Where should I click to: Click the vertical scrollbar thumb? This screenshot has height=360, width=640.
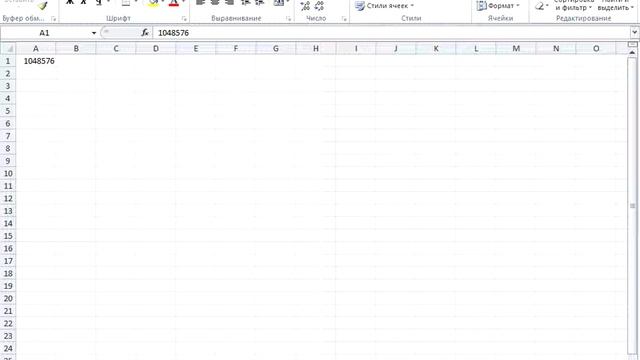tap(632, 206)
